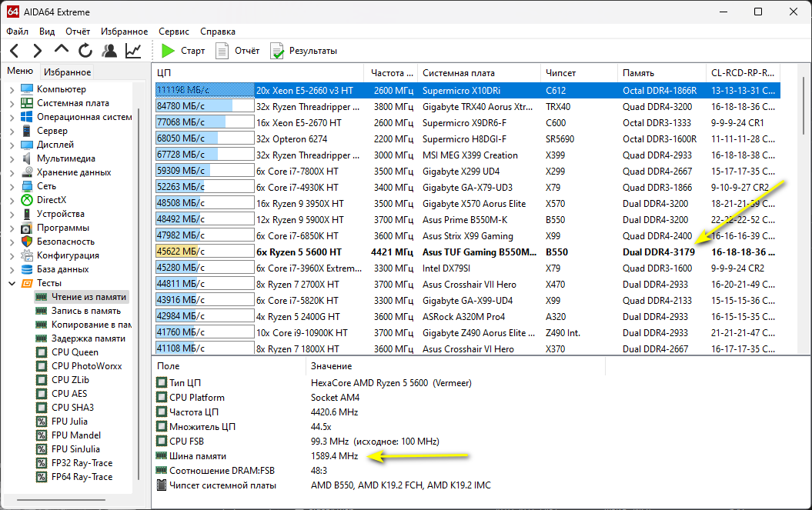Open the Справка menu
This screenshot has height=510, width=812.
point(218,32)
